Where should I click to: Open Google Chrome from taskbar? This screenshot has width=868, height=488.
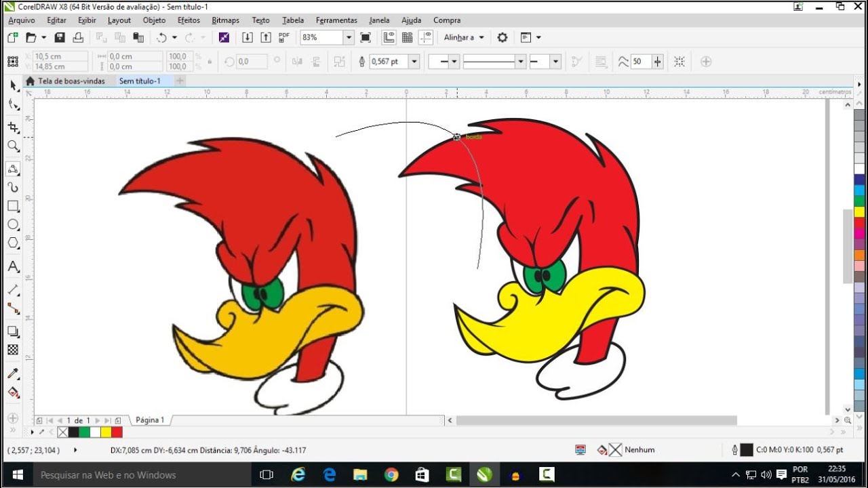[x=391, y=474]
